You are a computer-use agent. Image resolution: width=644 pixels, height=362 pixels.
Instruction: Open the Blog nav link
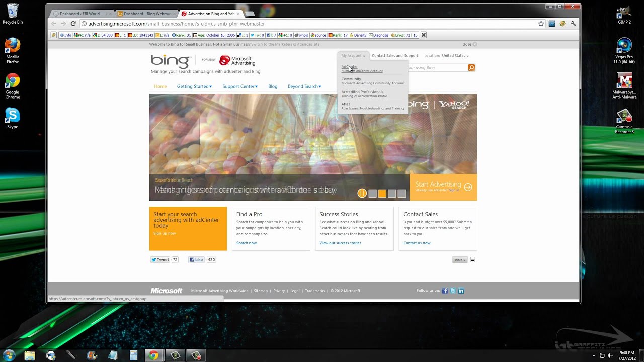tap(273, 86)
